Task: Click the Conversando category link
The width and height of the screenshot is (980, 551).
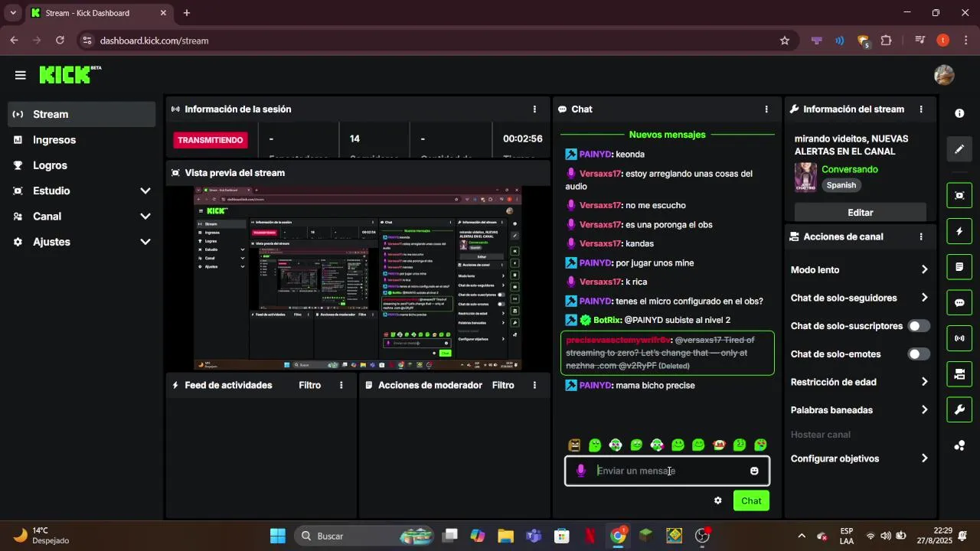Action: 850,169
